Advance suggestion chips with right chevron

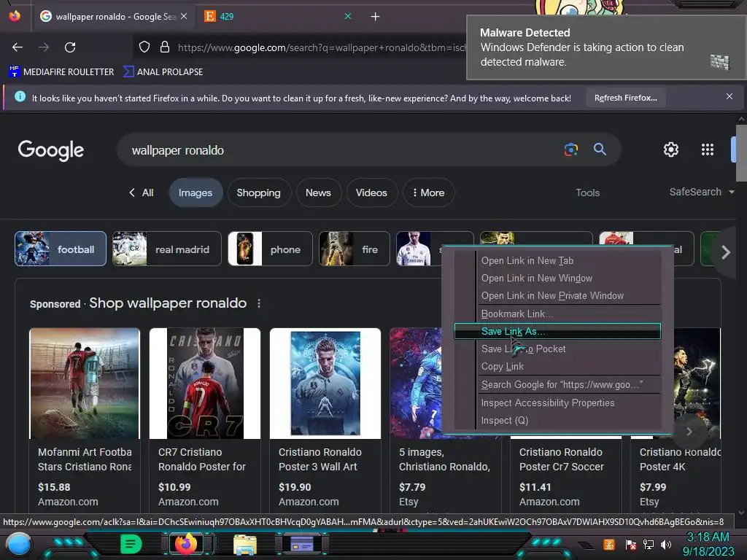[x=725, y=252]
